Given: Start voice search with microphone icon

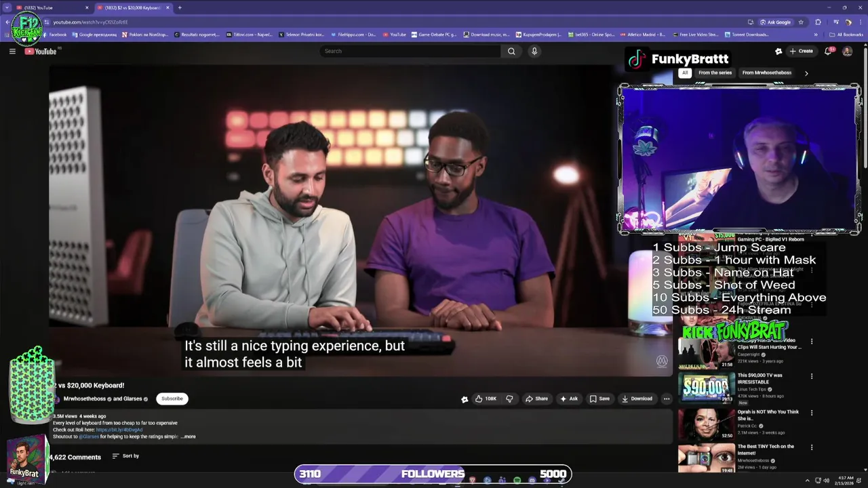Looking at the screenshot, I should (x=534, y=51).
